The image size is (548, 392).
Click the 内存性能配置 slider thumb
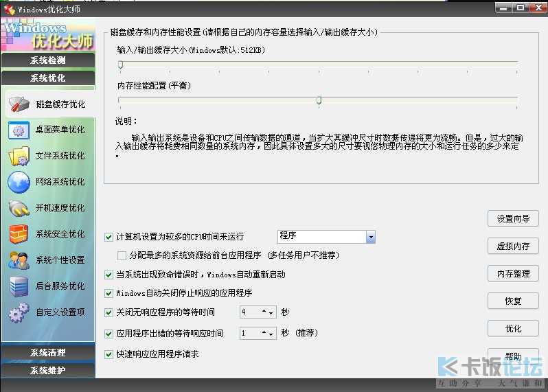[x=319, y=101]
